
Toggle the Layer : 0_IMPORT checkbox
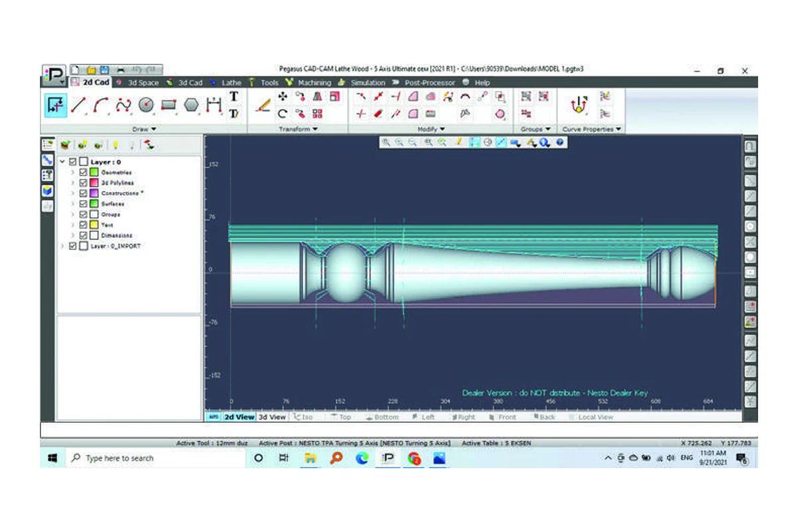click(72, 246)
